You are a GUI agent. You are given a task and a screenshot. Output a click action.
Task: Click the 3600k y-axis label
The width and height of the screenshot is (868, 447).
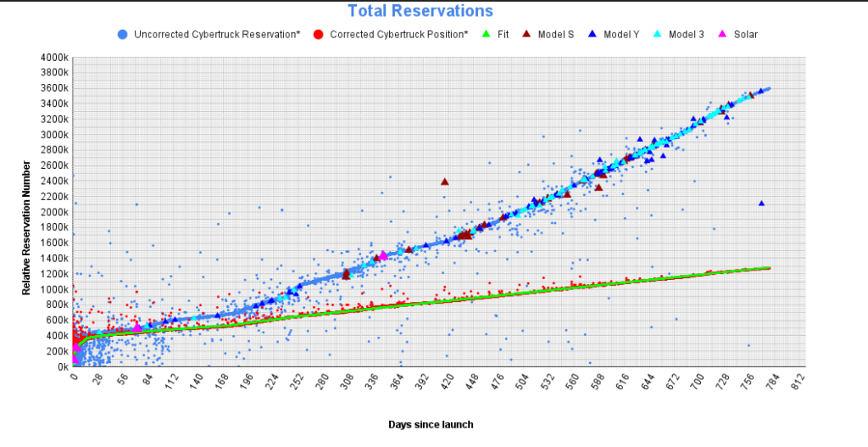click(x=54, y=88)
